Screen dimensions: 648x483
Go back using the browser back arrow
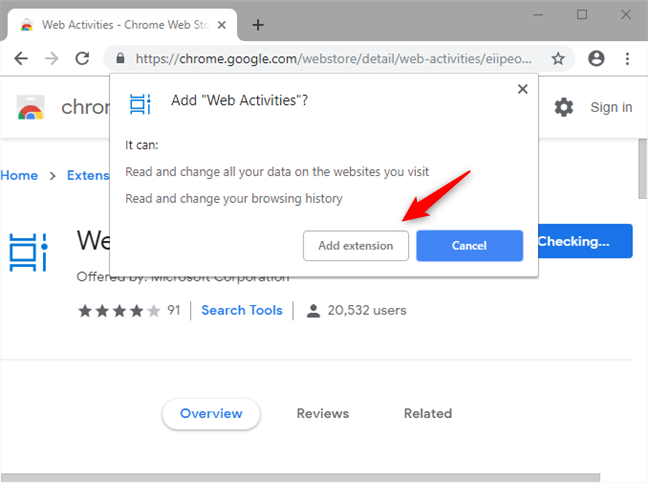pyautogui.click(x=21, y=59)
